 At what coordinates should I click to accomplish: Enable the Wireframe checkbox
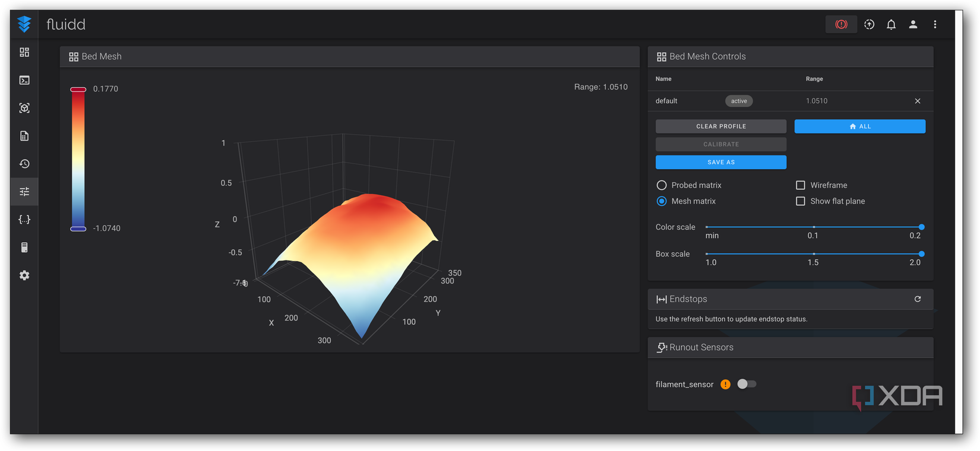coord(801,185)
